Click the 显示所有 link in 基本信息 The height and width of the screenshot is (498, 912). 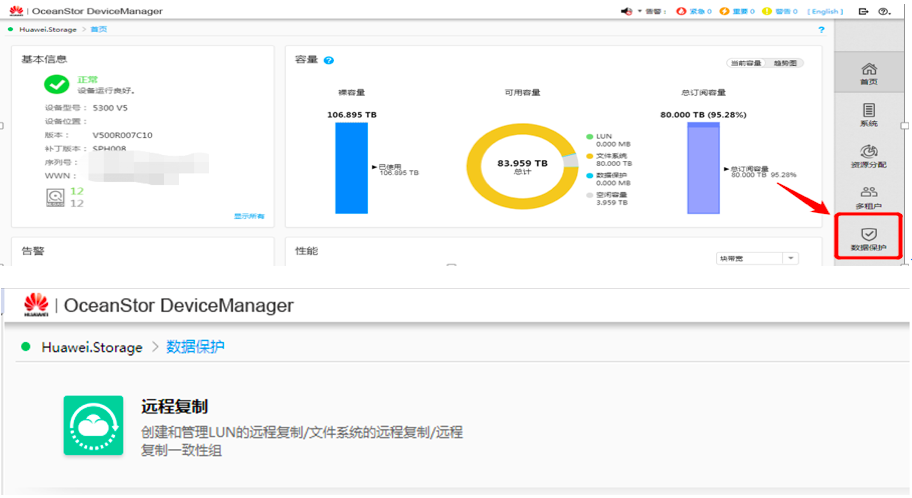coord(249,216)
